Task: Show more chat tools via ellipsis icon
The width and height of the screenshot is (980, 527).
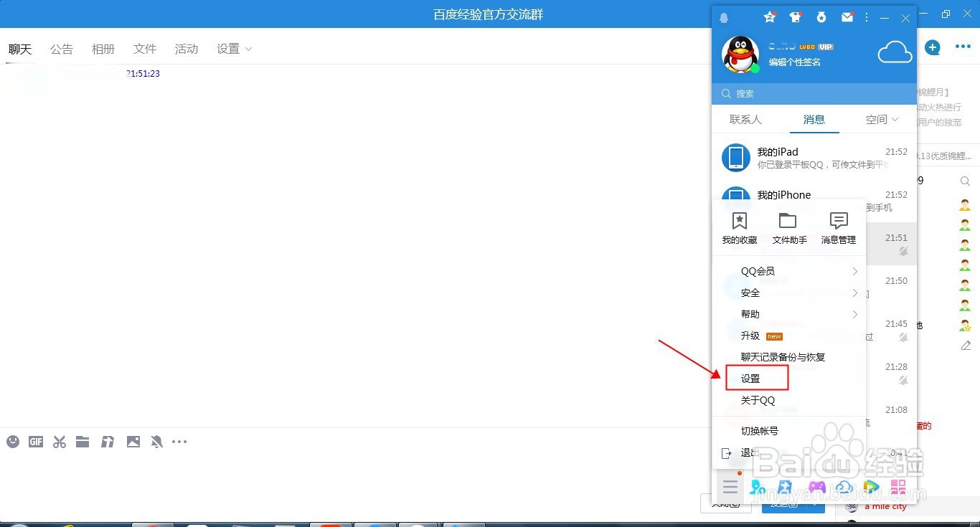Action: (179, 442)
